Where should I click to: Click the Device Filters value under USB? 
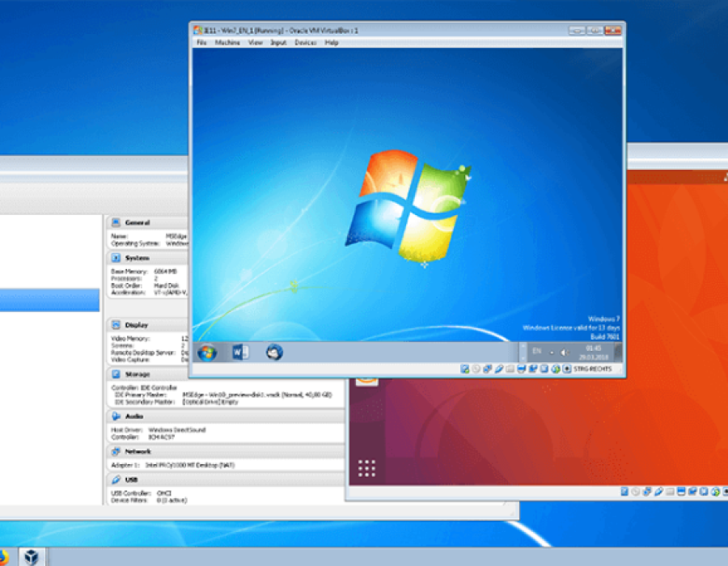pos(171,501)
